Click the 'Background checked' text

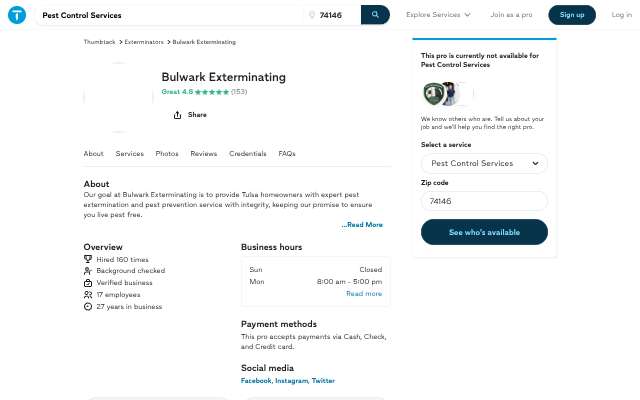click(x=131, y=271)
